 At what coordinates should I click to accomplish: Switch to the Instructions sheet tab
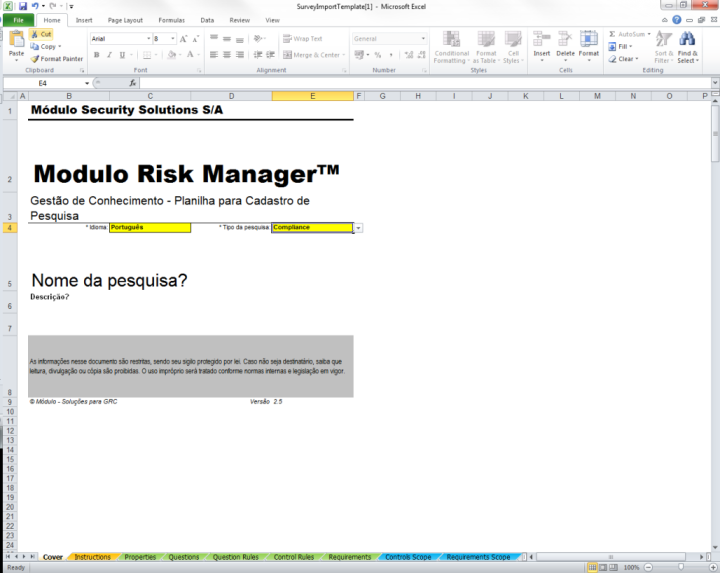[92, 557]
